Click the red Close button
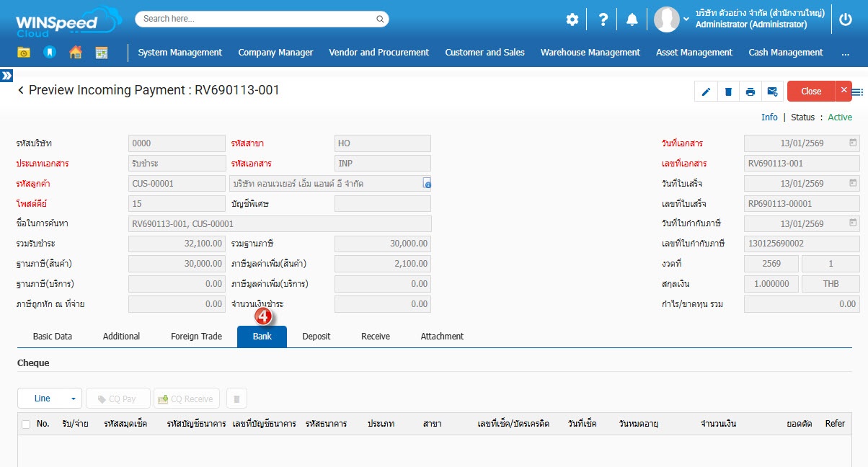Image resolution: width=868 pixels, height=467 pixels. coord(811,92)
